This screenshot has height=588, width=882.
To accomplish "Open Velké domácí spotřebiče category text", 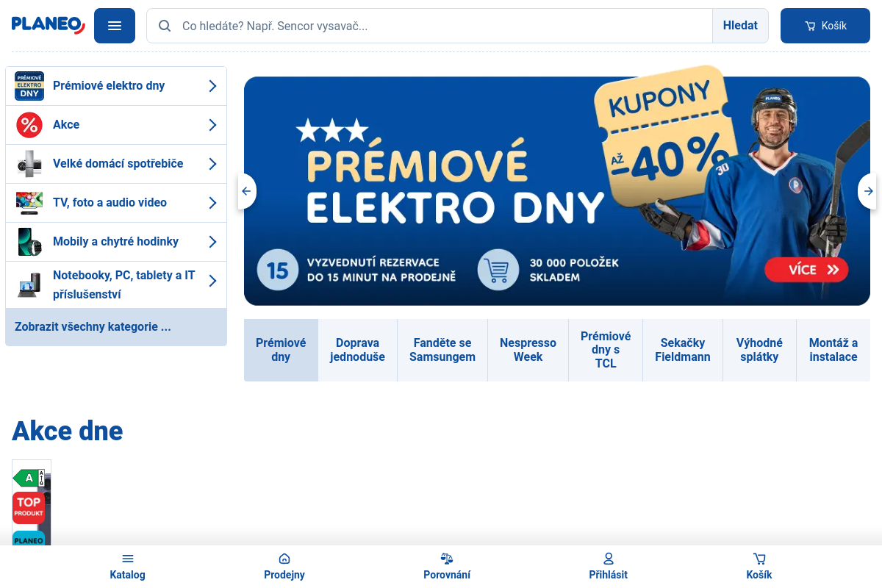I will tap(118, 164).
